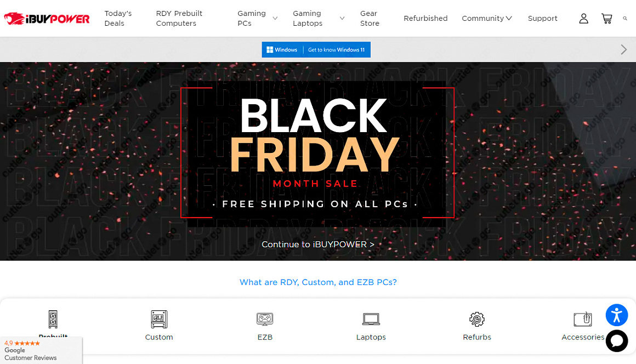Go to RDY Prebuilt Computers
Screen dimensions: 636x364
tap(179, 18)
